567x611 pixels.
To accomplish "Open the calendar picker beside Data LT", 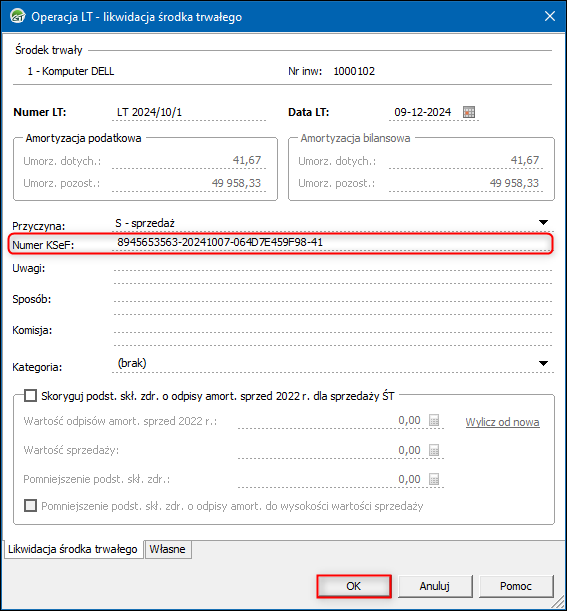I will point(469,112).
